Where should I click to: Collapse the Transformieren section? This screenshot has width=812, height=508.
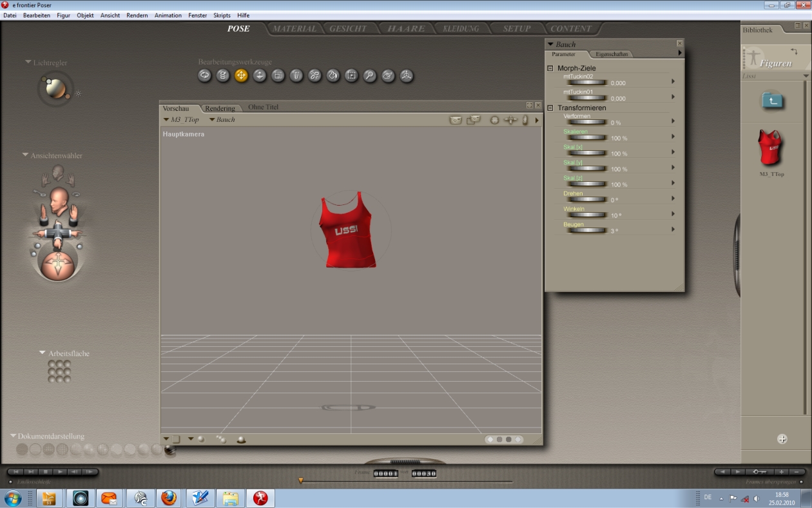(x=550, y=108)
